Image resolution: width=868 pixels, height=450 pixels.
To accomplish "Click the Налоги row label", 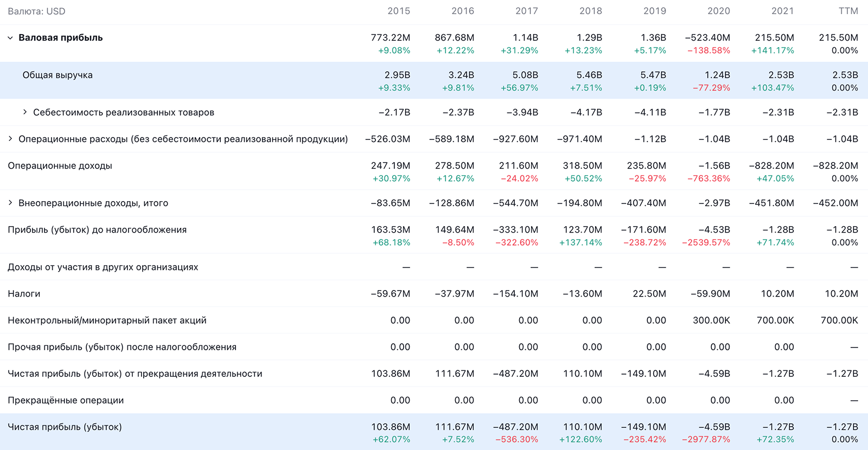I will tap(24, 294).
